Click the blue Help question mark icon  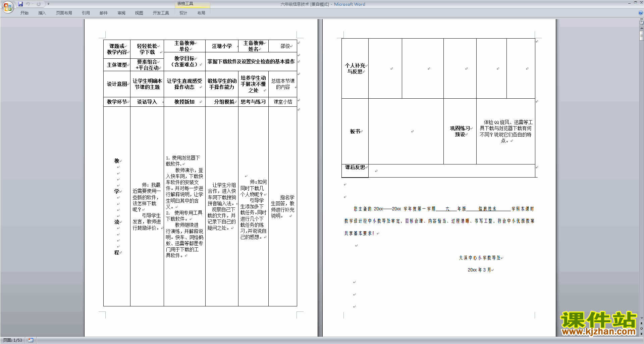click(641, 13)
